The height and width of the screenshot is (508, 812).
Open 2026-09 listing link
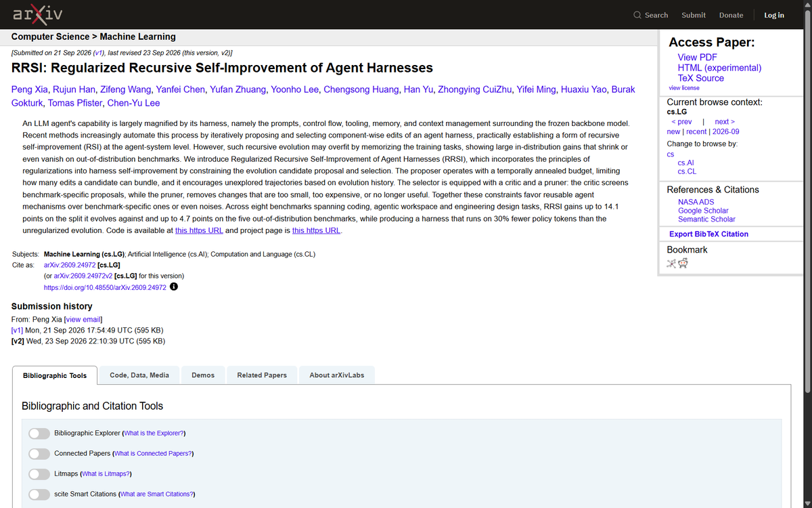pyautogui.click(x=725, y=131)
